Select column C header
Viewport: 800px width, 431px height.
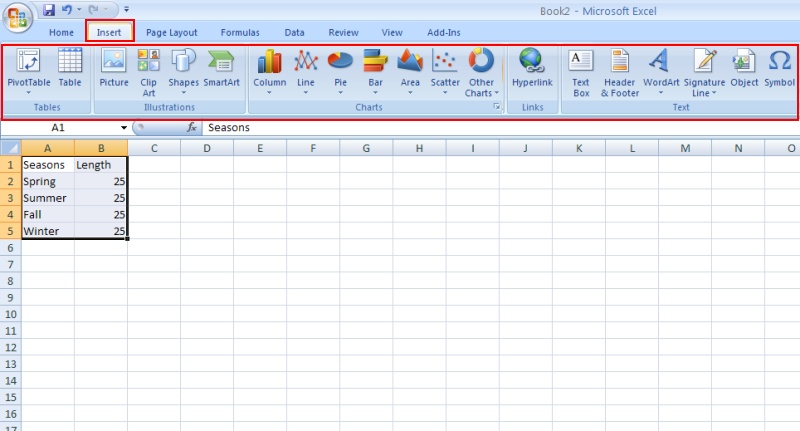pos(154,148)
